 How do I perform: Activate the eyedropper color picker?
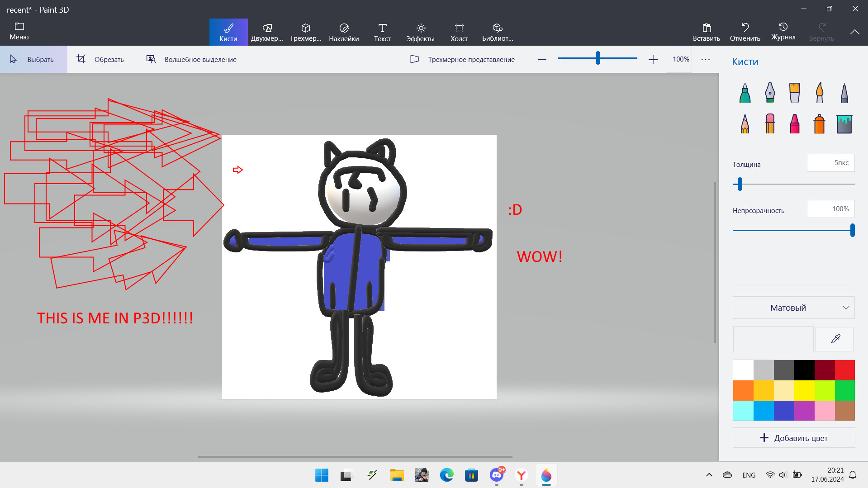834,339
